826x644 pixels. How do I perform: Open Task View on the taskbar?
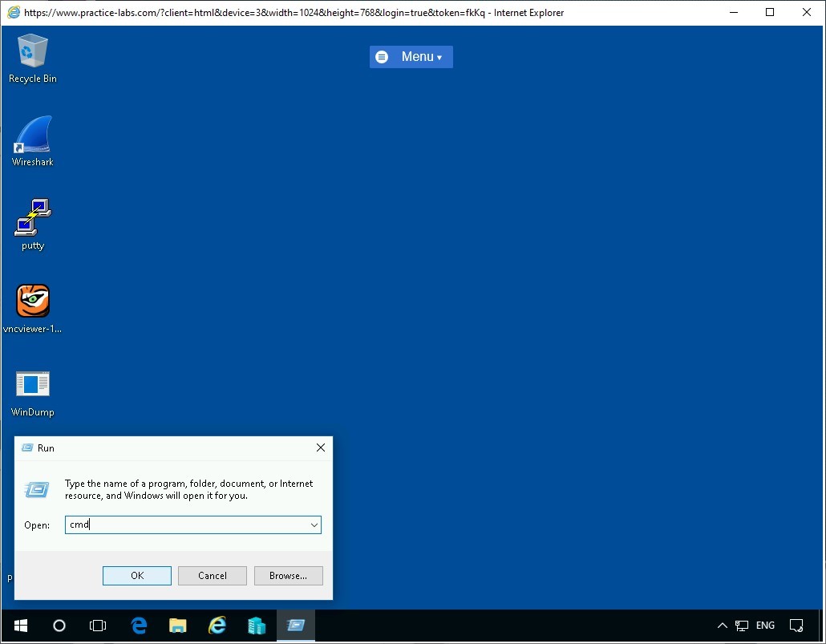tap(98, 626)
